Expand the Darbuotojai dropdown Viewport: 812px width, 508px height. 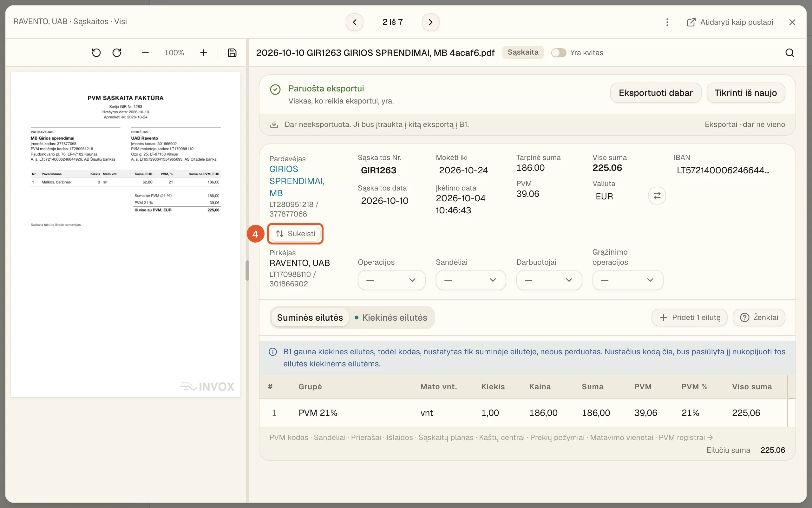549,280
